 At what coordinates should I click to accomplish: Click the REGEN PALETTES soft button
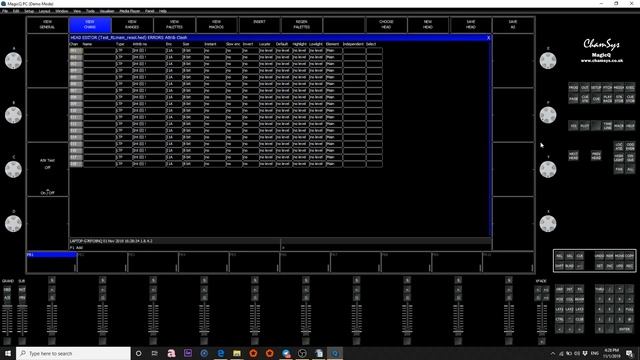pyautogui.click(x=302, y=24)
